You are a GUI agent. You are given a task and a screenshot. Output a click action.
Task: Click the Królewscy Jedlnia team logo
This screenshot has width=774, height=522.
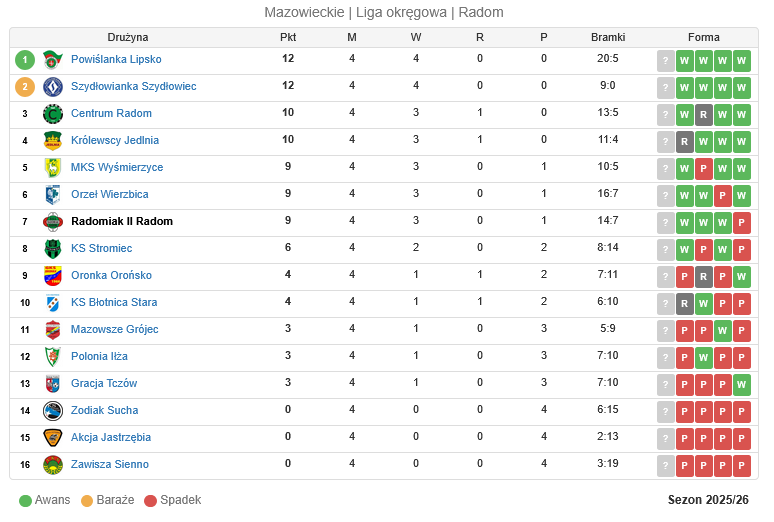pos(53,141)
